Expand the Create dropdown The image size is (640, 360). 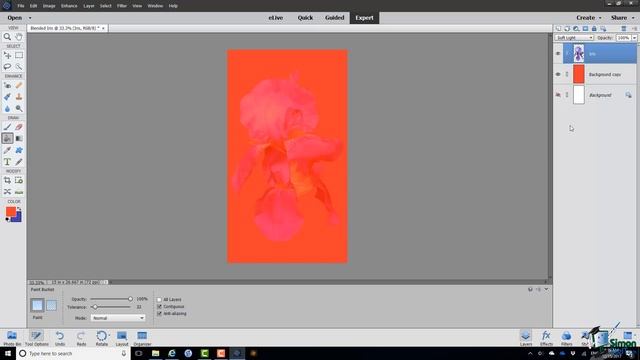[x=589, y=18]
